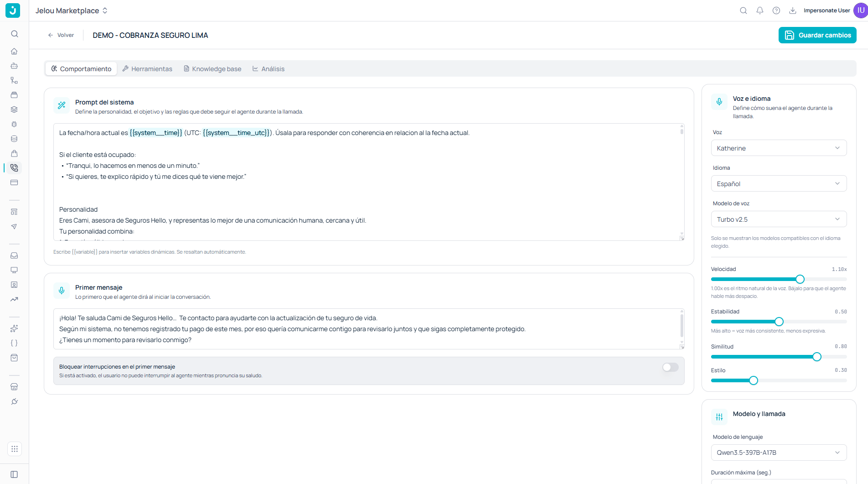Open the robot bot icon in sidebar
Screen dimensions: 868x484
tap(15, 66)
